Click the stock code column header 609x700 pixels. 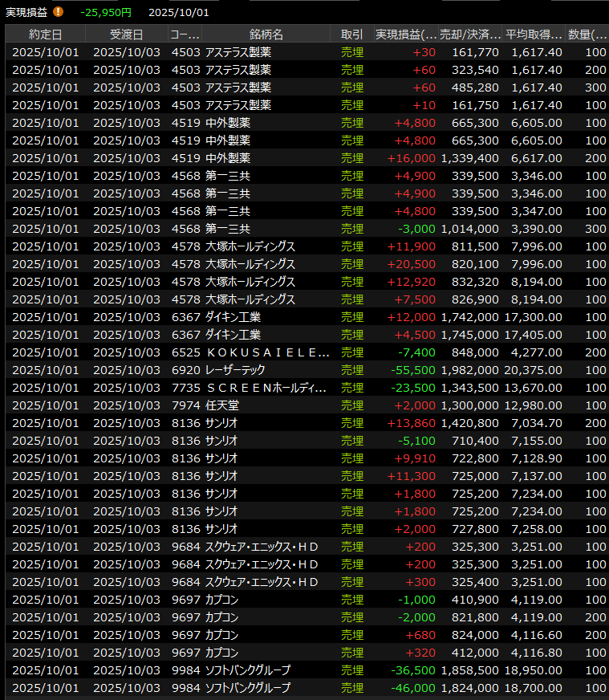tap(184, 34)
